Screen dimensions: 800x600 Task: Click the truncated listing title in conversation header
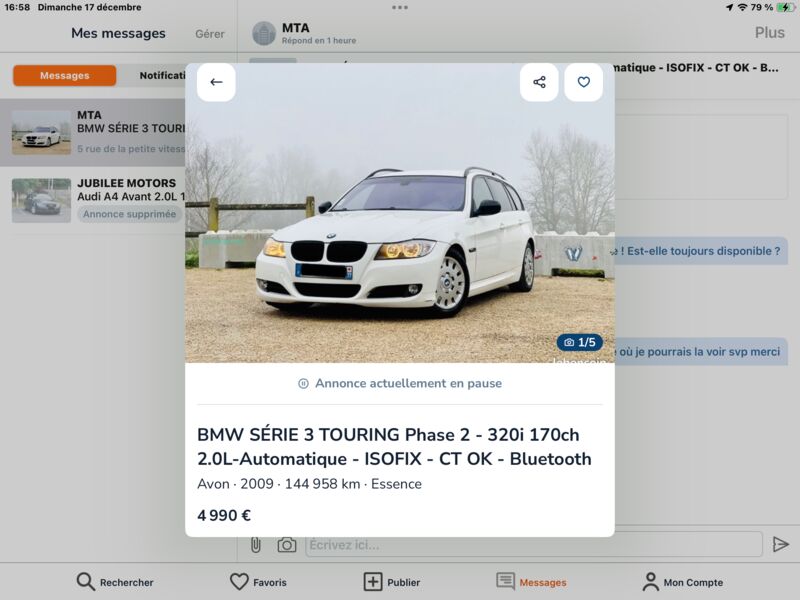pyautogui.click(x=696, y=67)
